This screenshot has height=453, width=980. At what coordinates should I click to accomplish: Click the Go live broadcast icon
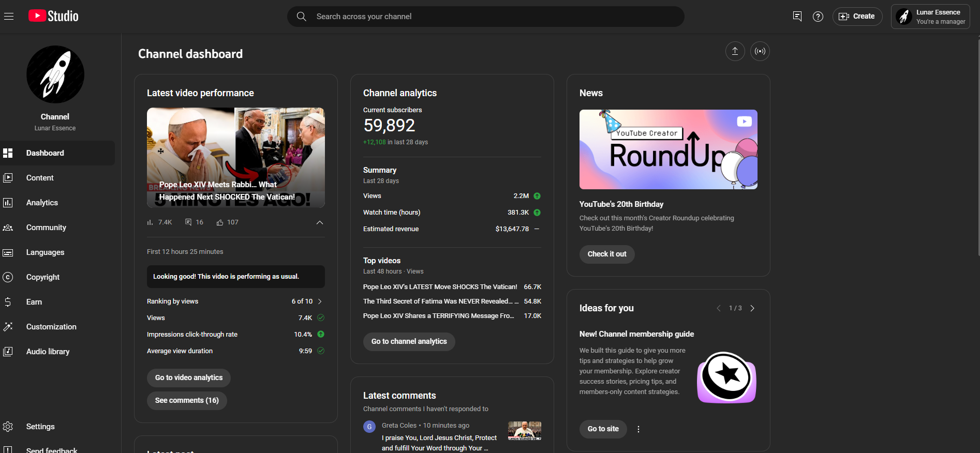point(760,51)
